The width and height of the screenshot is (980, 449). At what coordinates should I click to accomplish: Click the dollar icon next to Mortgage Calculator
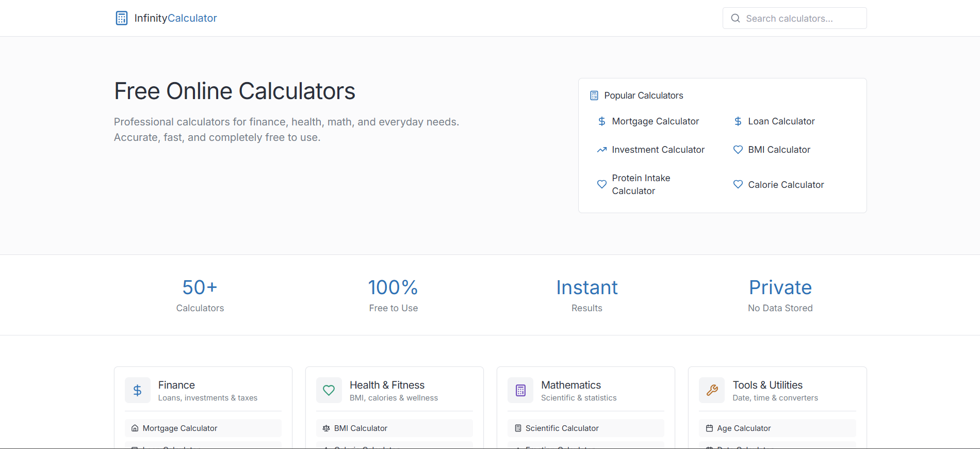(x=601, y=121)
